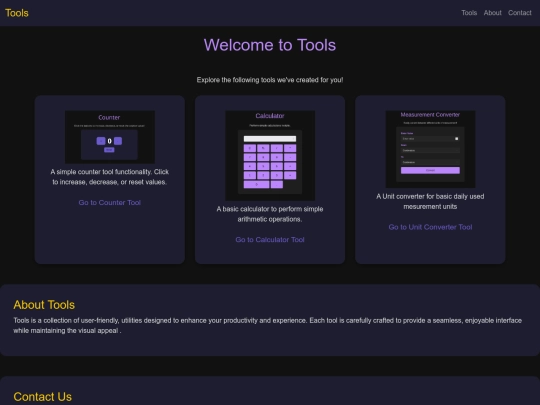Click the Welcome to Tools heading

click(270, 45)
